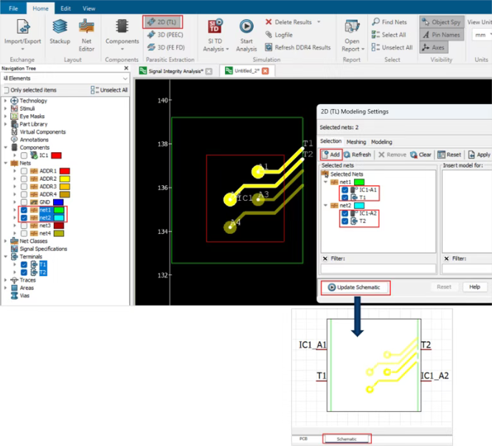This screenshot has width=492, height=448.
Task: Click the Selected nets Filter input field
Action: (378, 269)
